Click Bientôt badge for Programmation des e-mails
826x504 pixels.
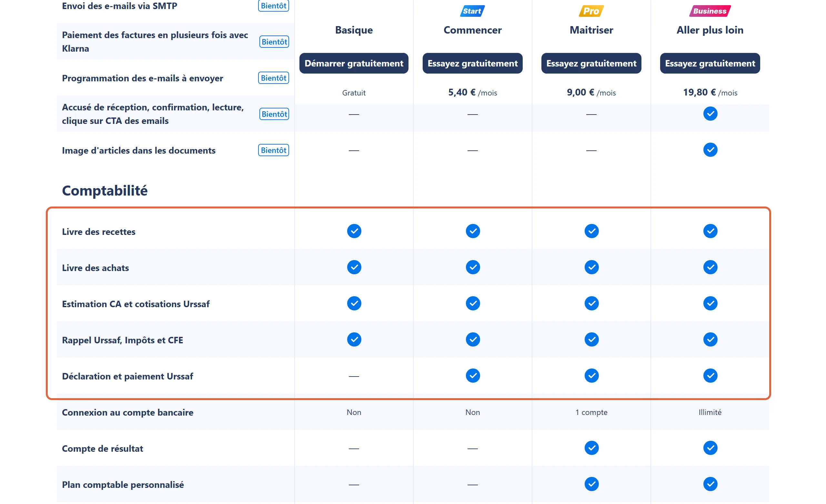pyautogui.click(x=274, y=78)
